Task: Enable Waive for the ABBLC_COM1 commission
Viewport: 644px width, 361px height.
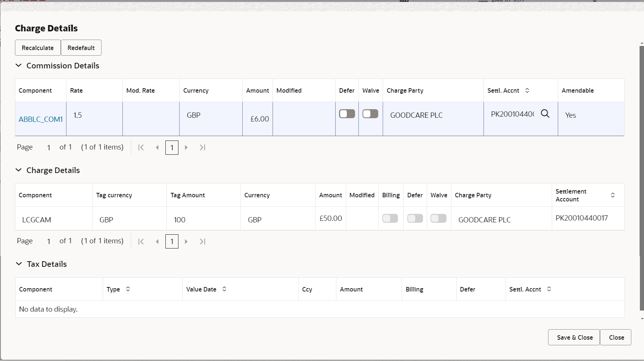Action: (370, 114)
